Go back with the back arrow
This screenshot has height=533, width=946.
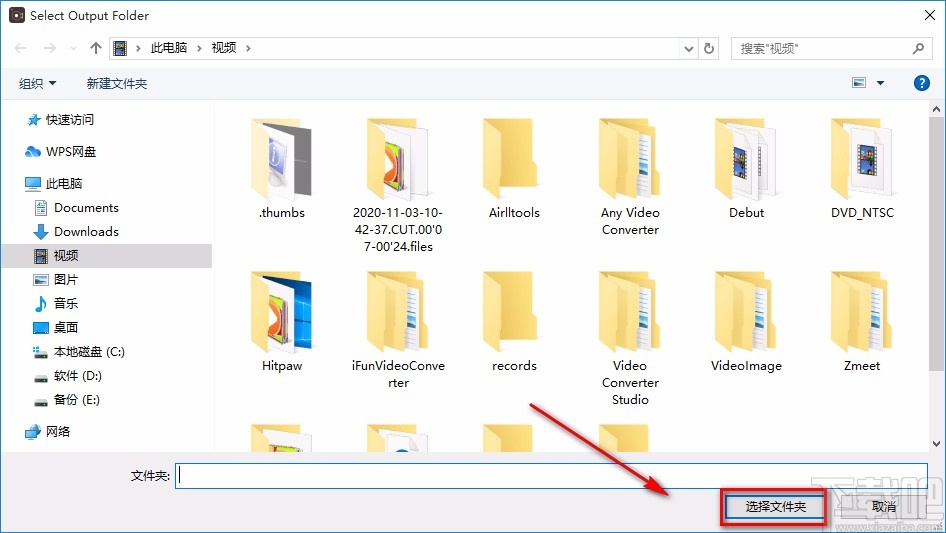click(21, 48)
